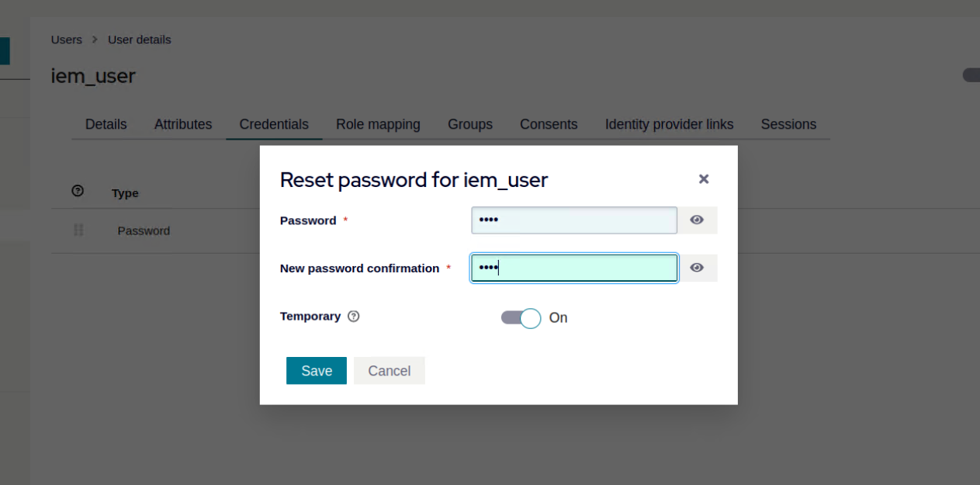The width and height of the screenshot is (980, 485).
Task: Close the Reset password dialog
Action: 703,179
